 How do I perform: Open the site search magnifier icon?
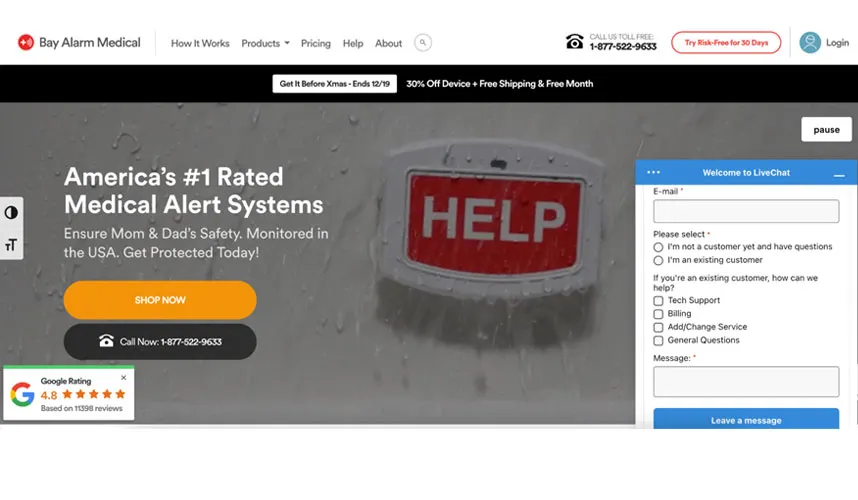(422, 43)
